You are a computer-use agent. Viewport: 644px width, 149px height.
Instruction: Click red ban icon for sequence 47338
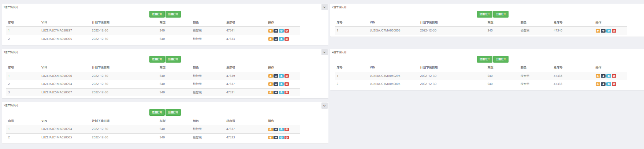pyautogui.click(x=614, y=76)
